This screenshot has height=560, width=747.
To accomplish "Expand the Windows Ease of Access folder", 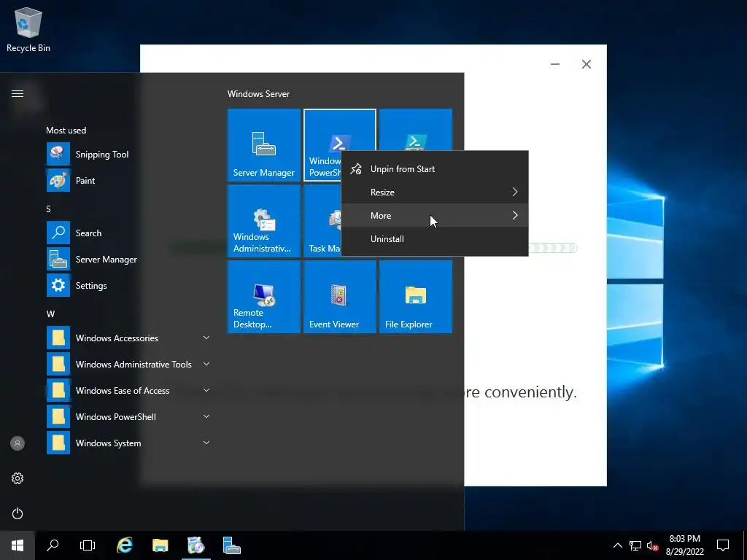I will (128, 390).
